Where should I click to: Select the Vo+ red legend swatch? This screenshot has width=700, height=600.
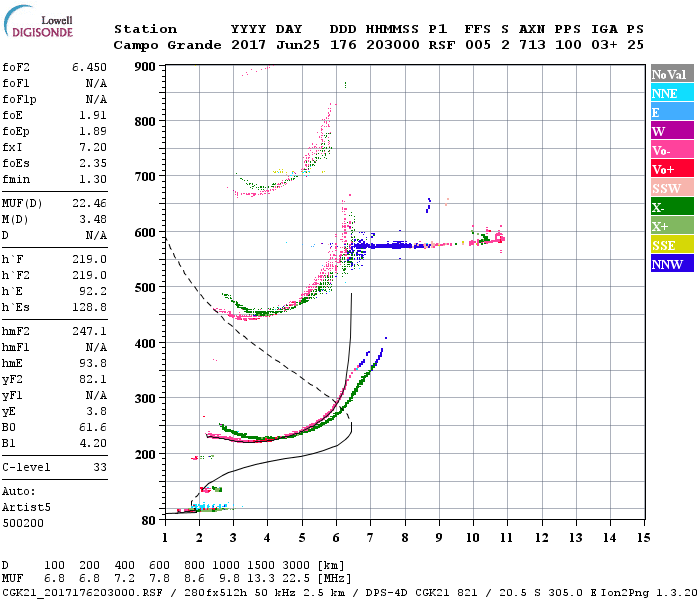[x=672, y=168]
